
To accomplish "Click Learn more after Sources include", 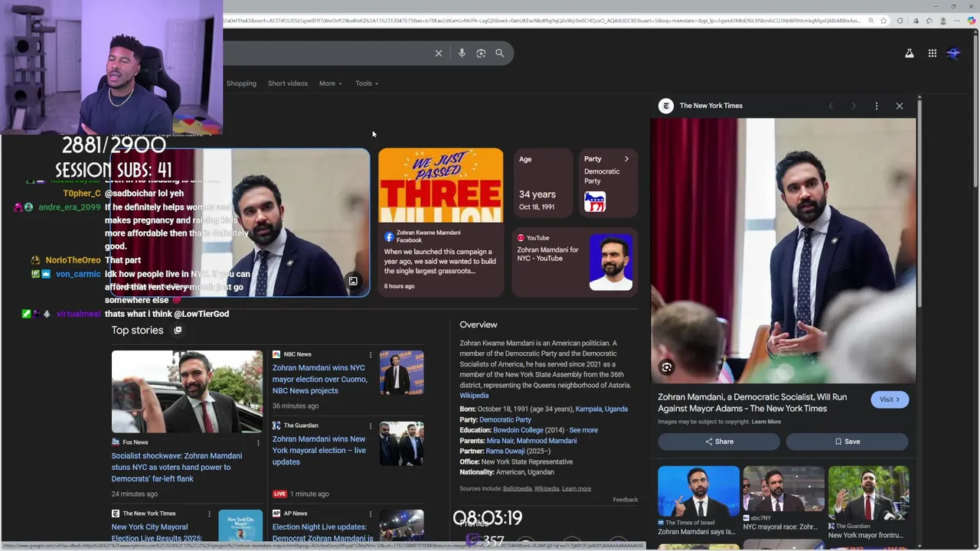I will click(577, 489).
